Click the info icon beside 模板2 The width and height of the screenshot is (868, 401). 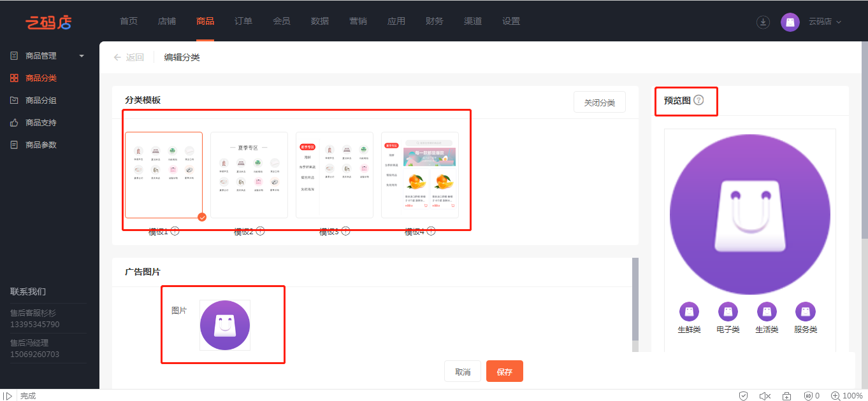pos(261,232)
